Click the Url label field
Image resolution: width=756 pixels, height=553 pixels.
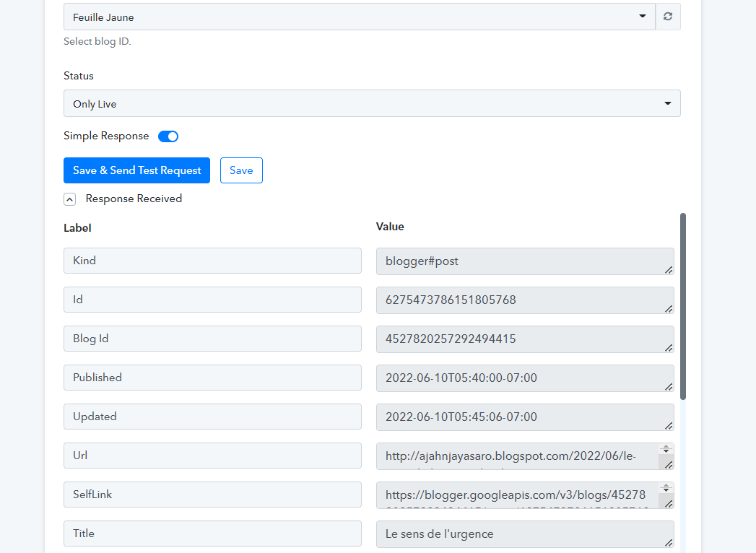pyautogui.click(x=212, y=456)
